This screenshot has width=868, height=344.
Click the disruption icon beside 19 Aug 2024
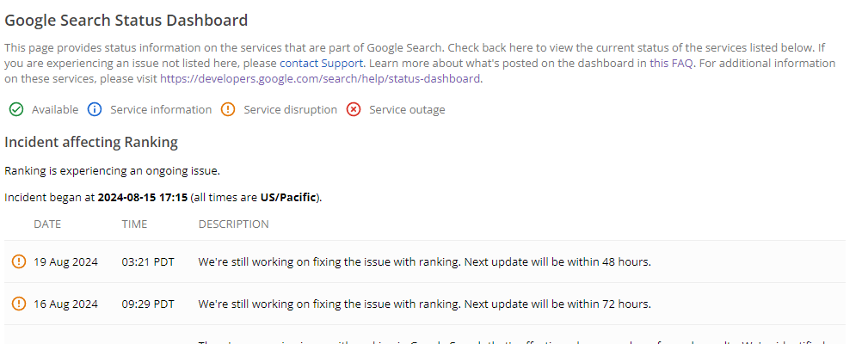pyautogui.click(x=19, y=261)
